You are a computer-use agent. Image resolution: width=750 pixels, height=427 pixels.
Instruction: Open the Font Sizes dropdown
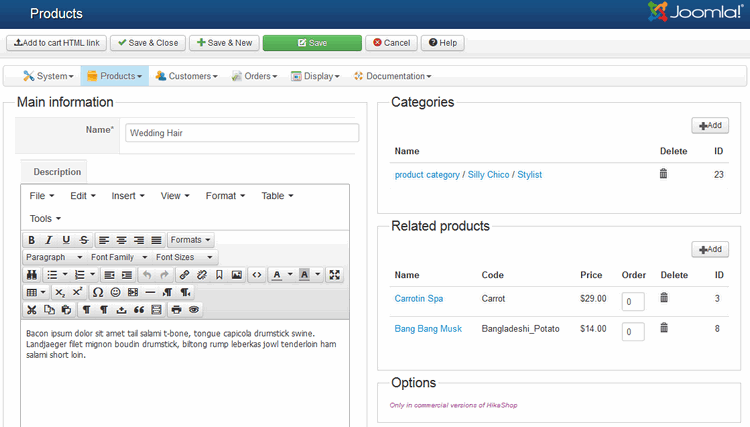[x=181, y=257]
